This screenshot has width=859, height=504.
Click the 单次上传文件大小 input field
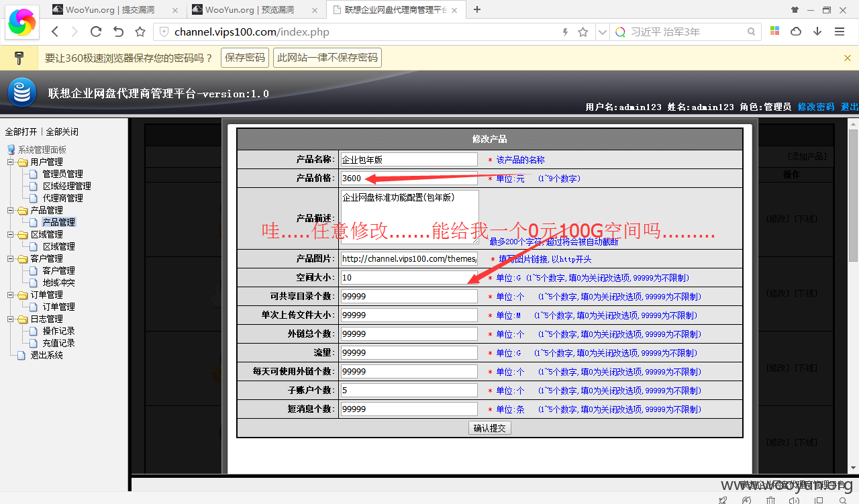pyautogui.click(x=409, y=315)
